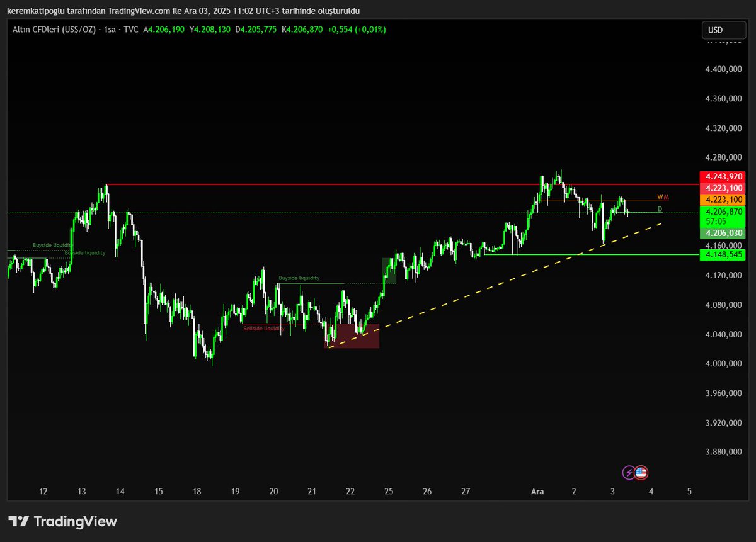Open the US flag economic calendar marker
The height and width of the screenshot is (542, 756).
pyautogui.click(x=643, y=472)
